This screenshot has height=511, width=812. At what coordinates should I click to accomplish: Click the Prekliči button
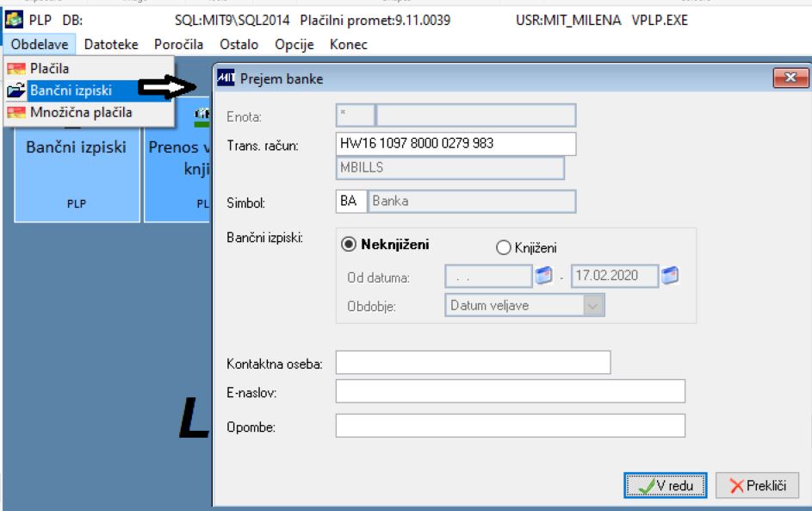[758, 486]
